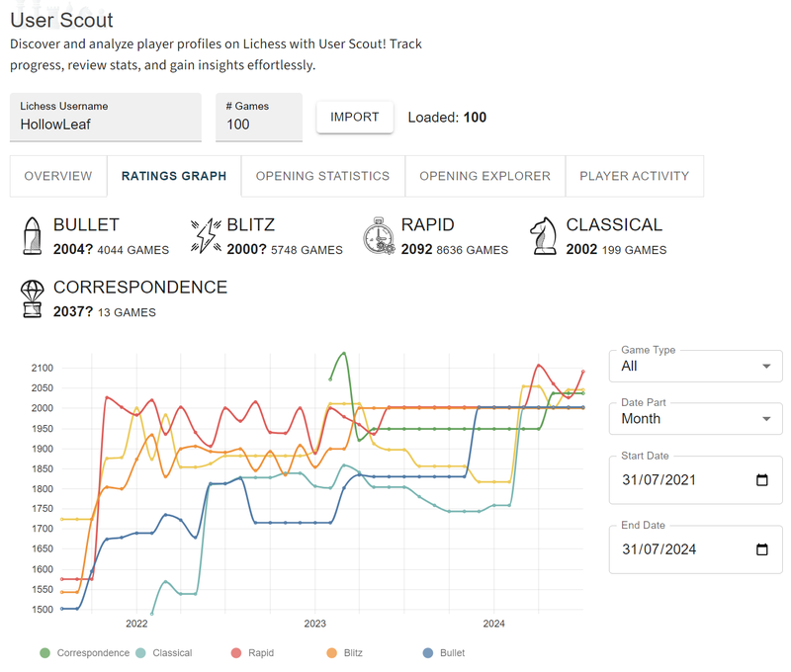Screen dimensions: 791x672
Task: Switch to the Overview tab
Action: tap(58, 176)
